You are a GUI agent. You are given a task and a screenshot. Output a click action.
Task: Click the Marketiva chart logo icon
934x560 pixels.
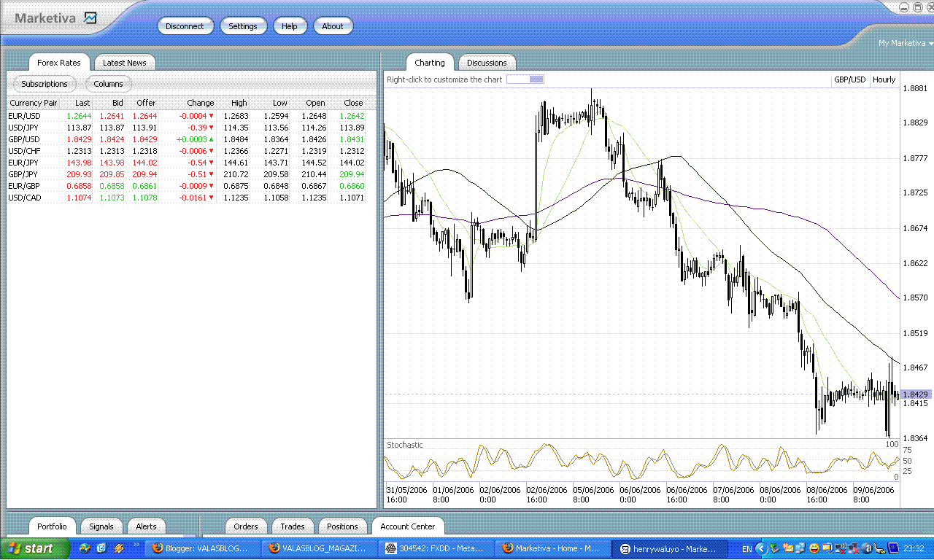pyautogui.click(x=90, y=18)
